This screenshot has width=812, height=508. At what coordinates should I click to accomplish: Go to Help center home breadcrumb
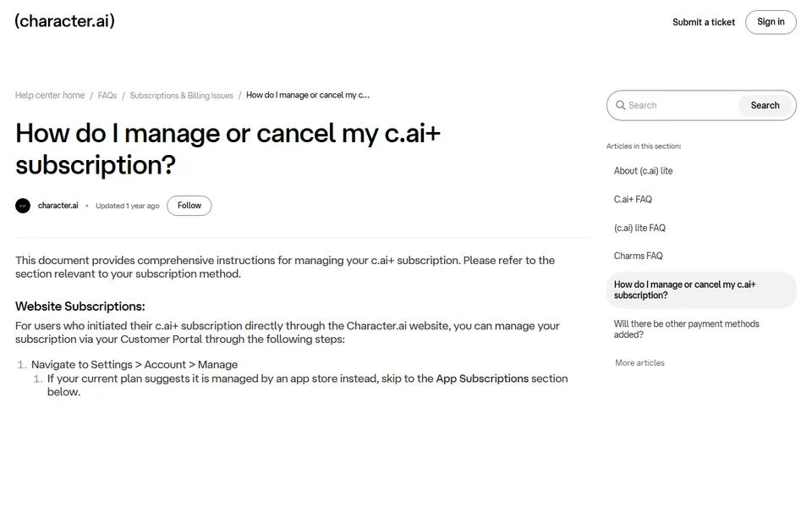point(50,96)
